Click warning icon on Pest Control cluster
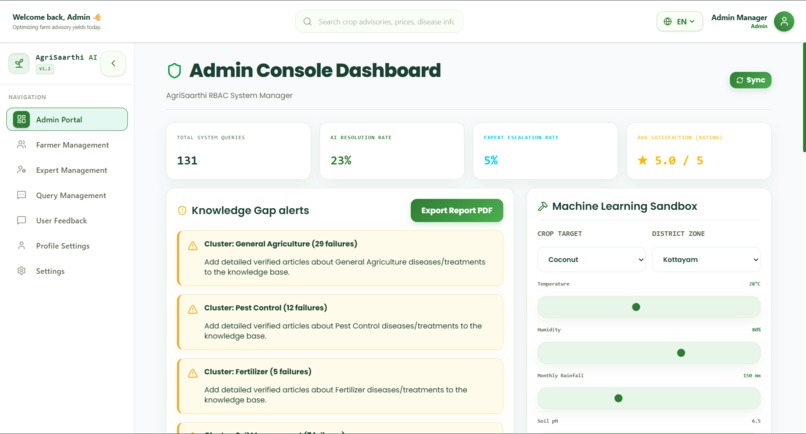Screen dimensions: 806x434 coord(193,310)
